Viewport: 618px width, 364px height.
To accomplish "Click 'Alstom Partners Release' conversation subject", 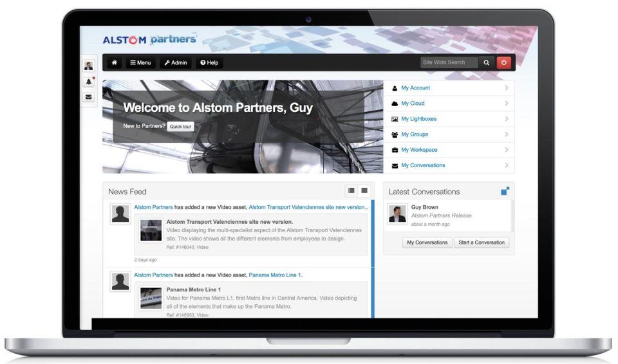I will click(x=442, y=215).
